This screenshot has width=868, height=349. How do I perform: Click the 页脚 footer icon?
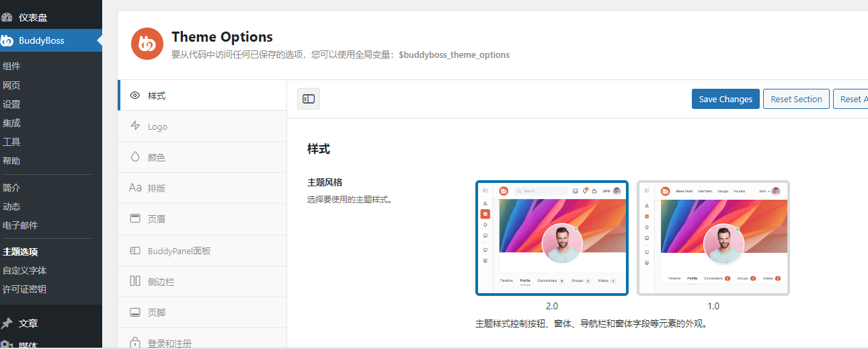click(135, 313)
